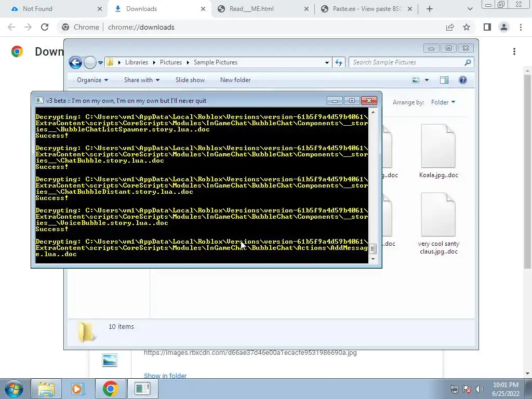This screenshot has width=532, height=399.
Task: Toggle Explorer preview pane icon
Action: (x=444, y=80)
